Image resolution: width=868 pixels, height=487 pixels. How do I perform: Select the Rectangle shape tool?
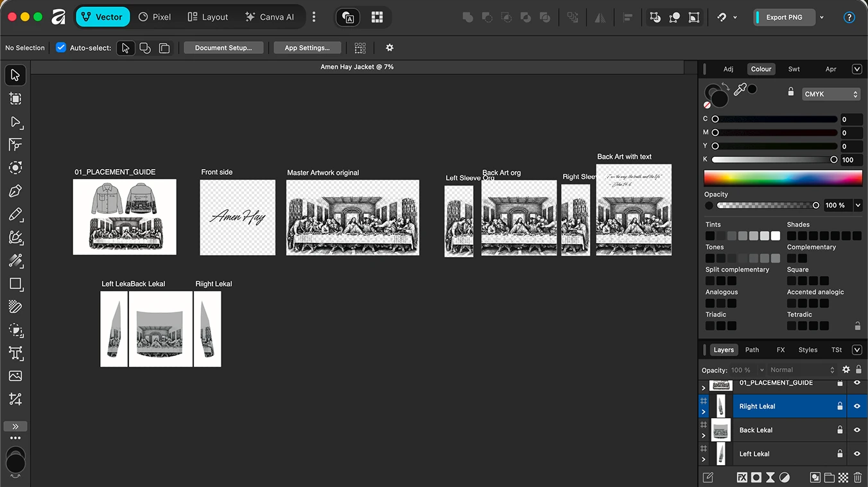(x=15, y=284)
